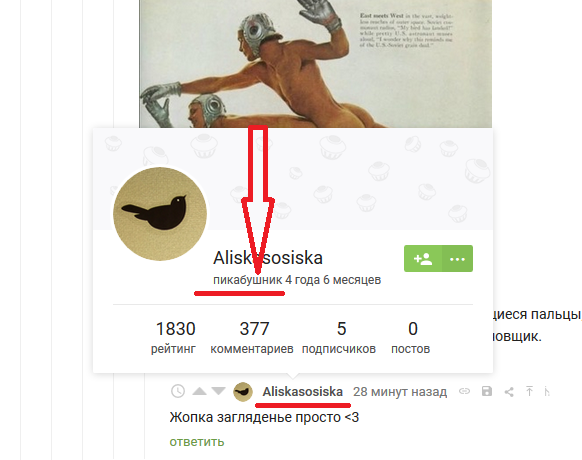This screenshot has width=582, height=460.
Task: Click small bird avatar next to comment
Action: (243, 392)
